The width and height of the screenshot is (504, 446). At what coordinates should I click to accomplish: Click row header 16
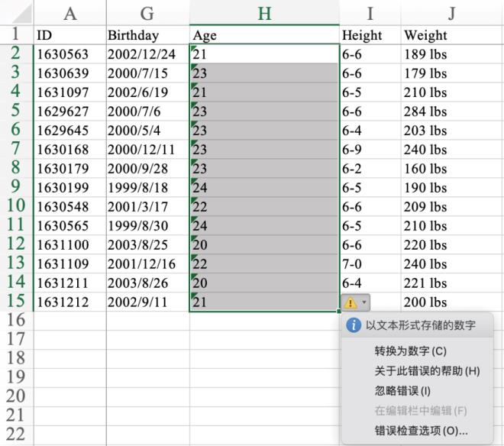point(15,321)
